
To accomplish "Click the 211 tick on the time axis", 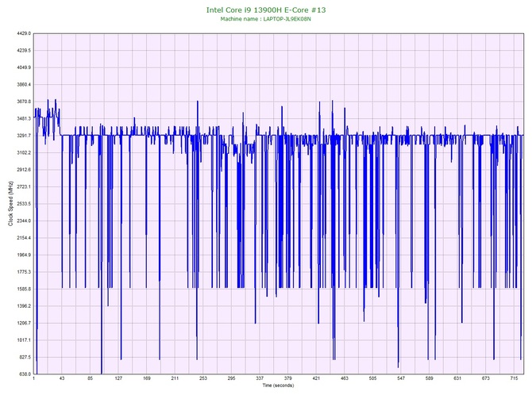I will click(x=175, y=378).
